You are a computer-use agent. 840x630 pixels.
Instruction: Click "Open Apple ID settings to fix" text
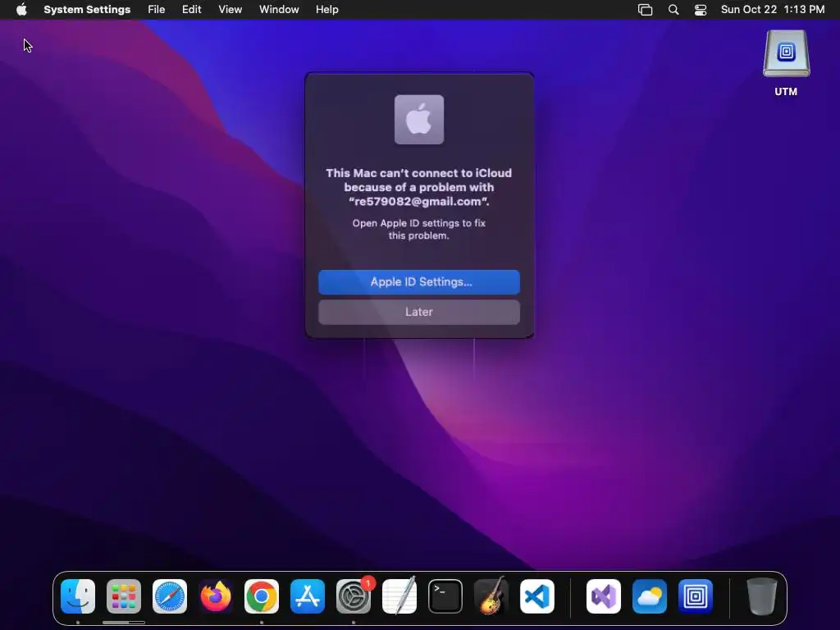[419, 223]
